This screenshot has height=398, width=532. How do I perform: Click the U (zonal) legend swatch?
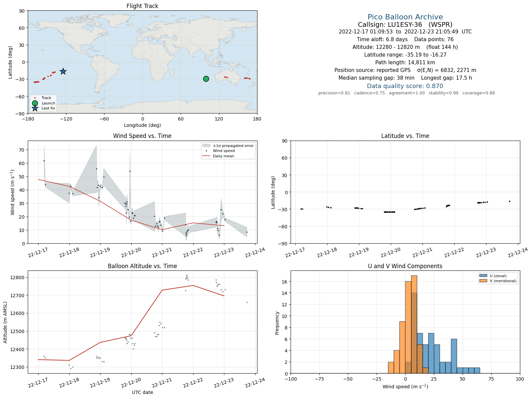pos(483,276)
